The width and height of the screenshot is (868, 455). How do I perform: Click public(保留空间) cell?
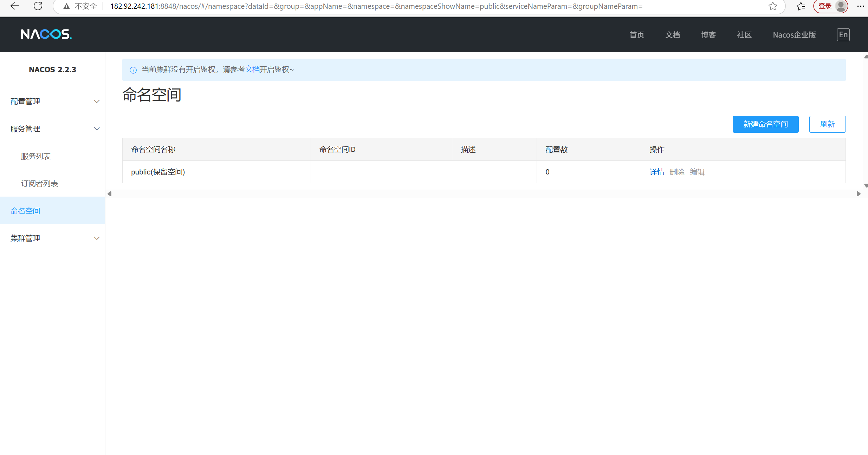(x=216, y=172)
